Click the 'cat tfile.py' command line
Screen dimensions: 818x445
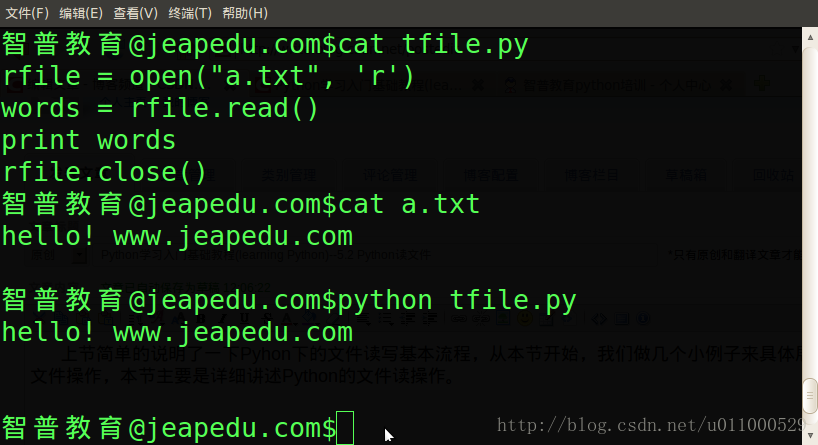pyautogui.click(x=265, y=44)
